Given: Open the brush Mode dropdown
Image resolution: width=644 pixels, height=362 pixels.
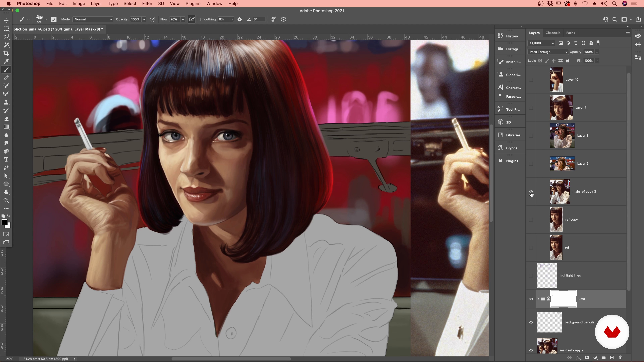Looking at the screenshot, I should coord(93,19).
